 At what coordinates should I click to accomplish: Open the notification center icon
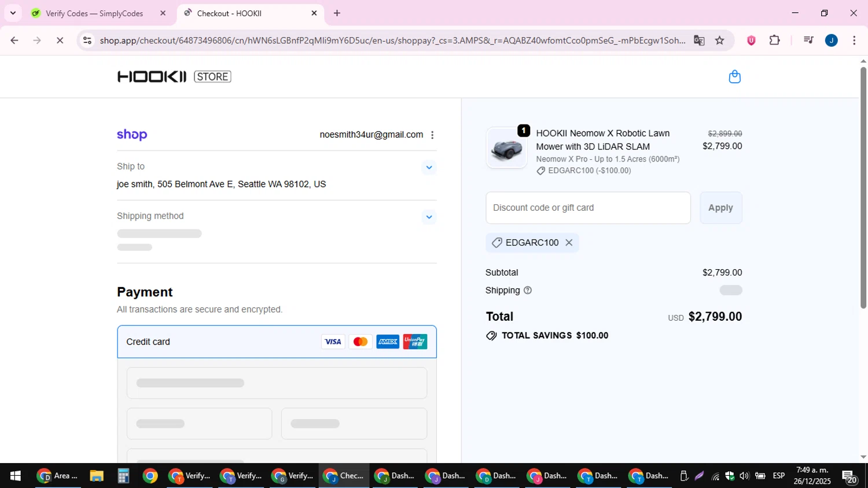tap(849, 476)
